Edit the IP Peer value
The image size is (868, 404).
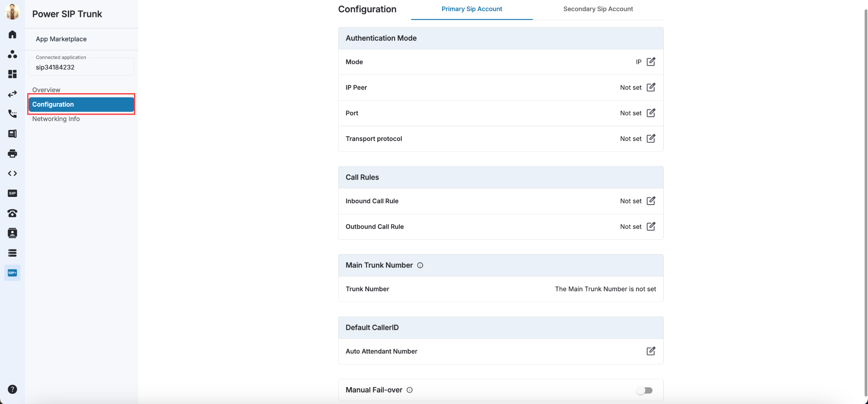[651, 87]
